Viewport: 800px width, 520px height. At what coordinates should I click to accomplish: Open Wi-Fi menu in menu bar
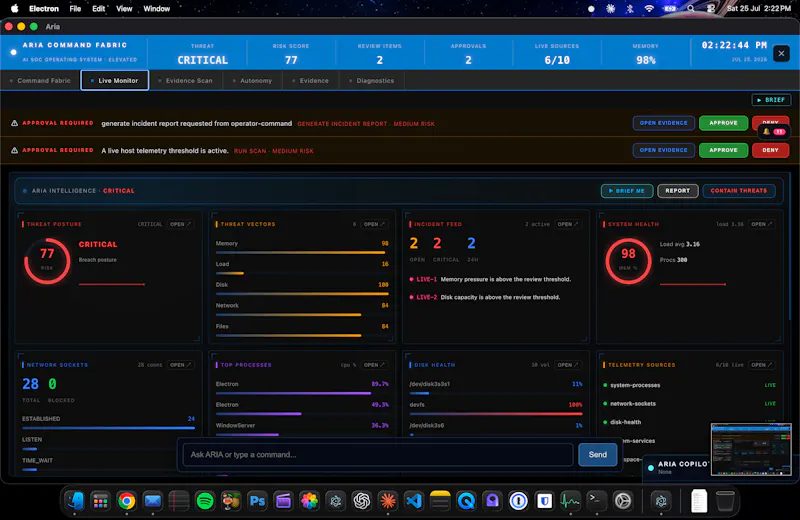click(649, 9)
